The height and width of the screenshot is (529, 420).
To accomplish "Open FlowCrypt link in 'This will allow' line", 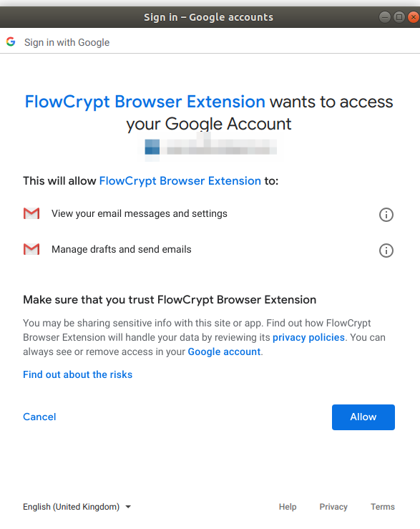I will pos(180,181).
